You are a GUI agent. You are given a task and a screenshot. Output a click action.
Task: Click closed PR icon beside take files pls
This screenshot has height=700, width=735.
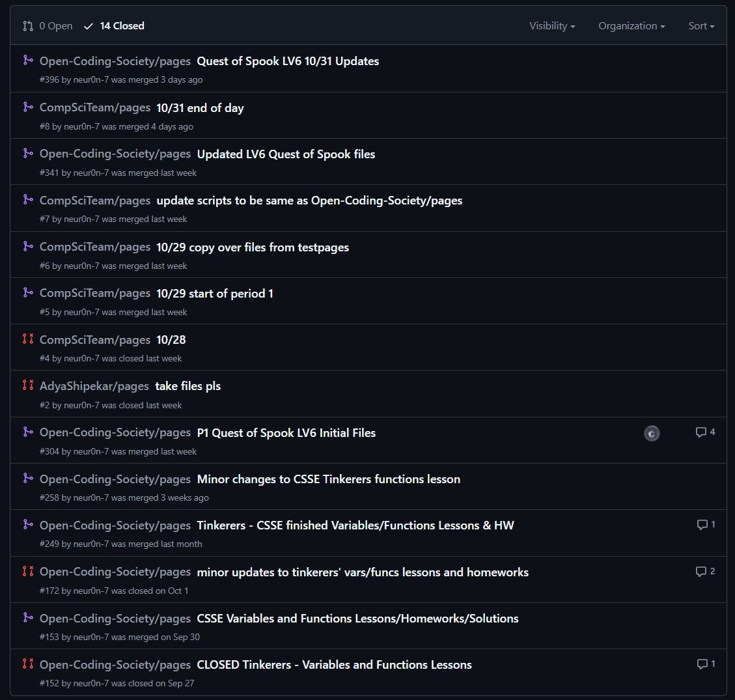[28, 385]
